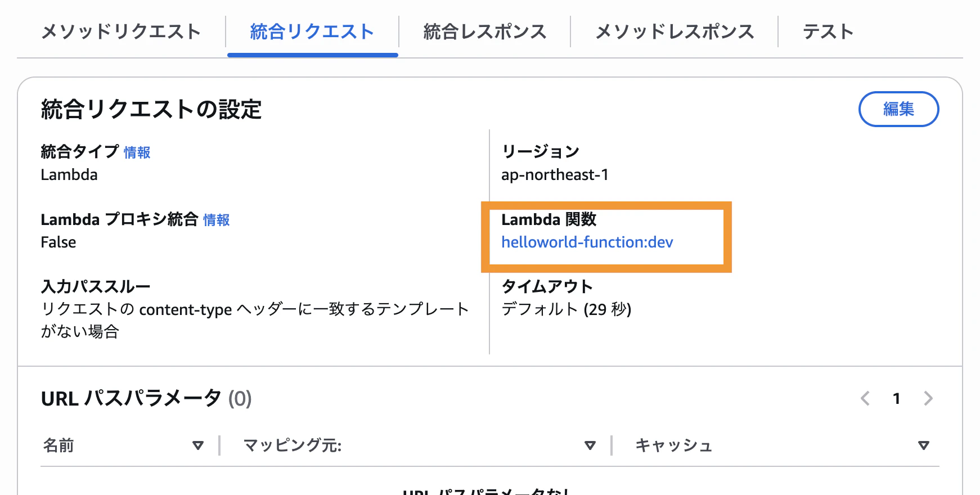Click the 名前 column header text

pyautogui.click(x=59, y=445)
